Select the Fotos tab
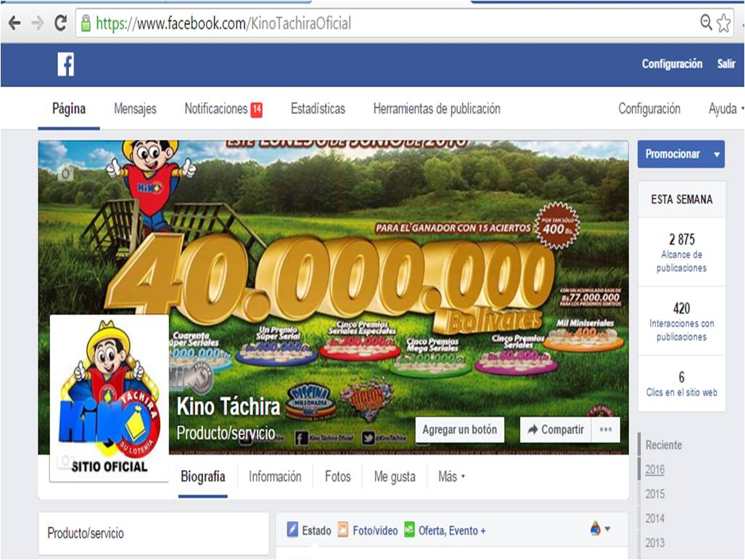Viewport: 745px width, 560px height. pyautogui.click(x=338, y=477)
